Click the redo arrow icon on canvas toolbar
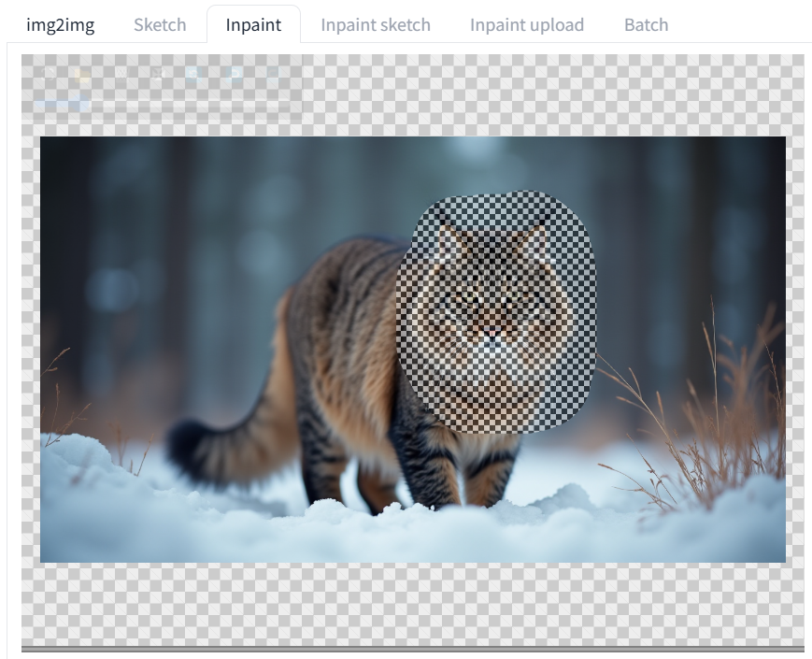The height and width of the screenshot is (659, 812). (x=273, y=76)
